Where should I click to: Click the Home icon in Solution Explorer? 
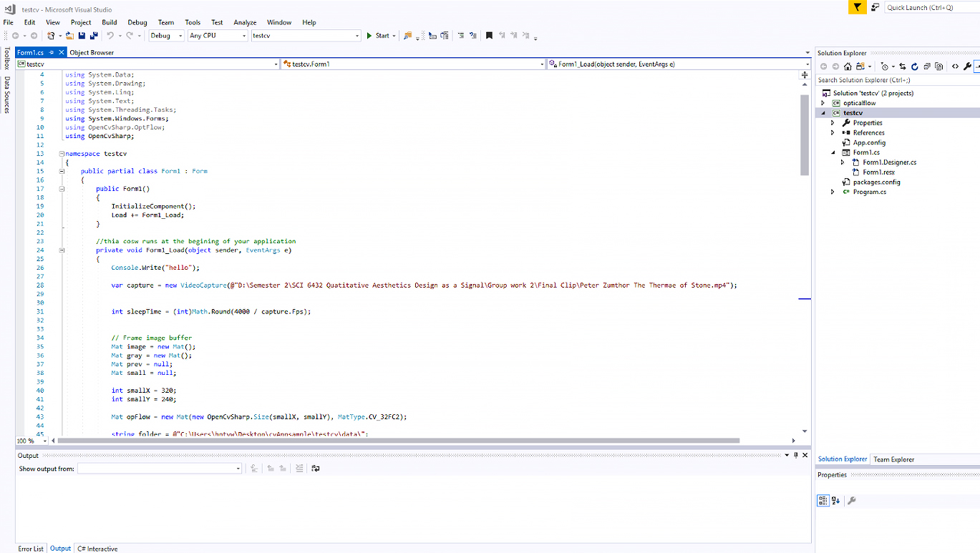[x=848, y=67]
